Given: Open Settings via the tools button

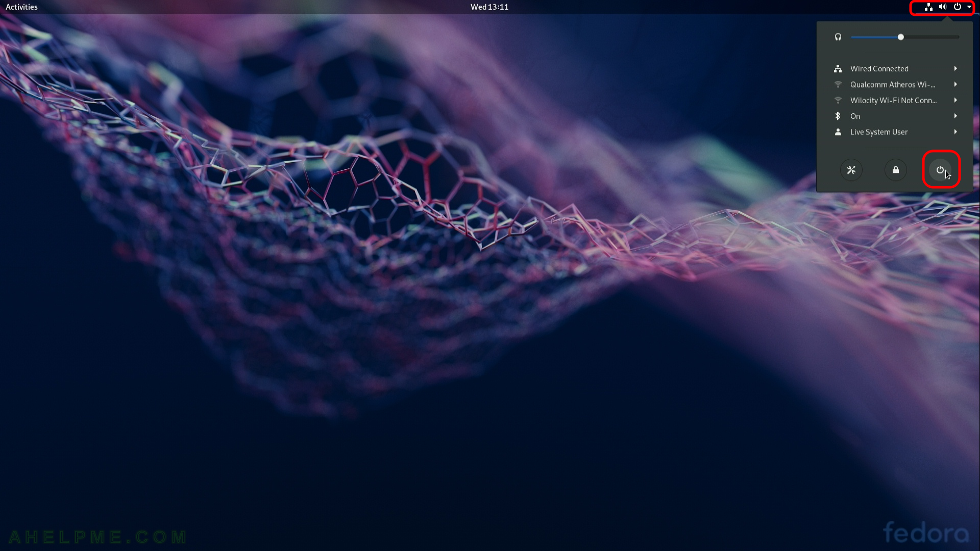Looking at the screenshot, I should 851,170.
